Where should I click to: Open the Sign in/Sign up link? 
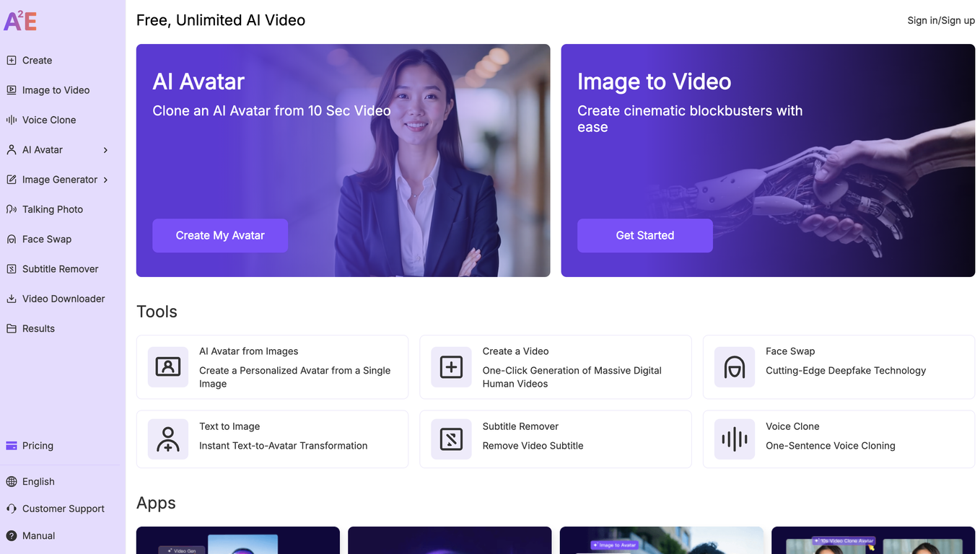pos(940,20)
